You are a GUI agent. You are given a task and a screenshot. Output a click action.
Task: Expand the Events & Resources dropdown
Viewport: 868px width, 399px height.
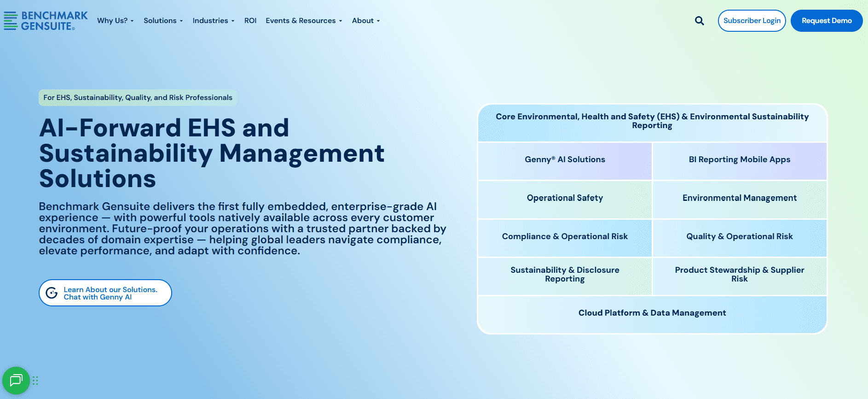[x=304, y=21]
